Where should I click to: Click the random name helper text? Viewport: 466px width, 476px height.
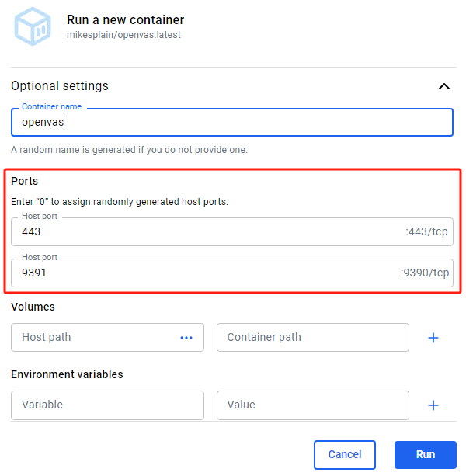point(129,149)
